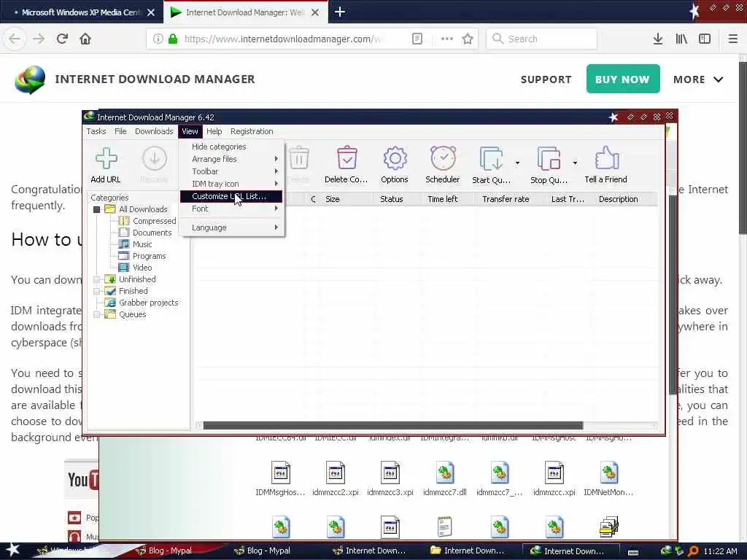Image resolution: width=747 pixels, height=560 pixels.
Task: Expand the Language submenu
Action: 231,227
